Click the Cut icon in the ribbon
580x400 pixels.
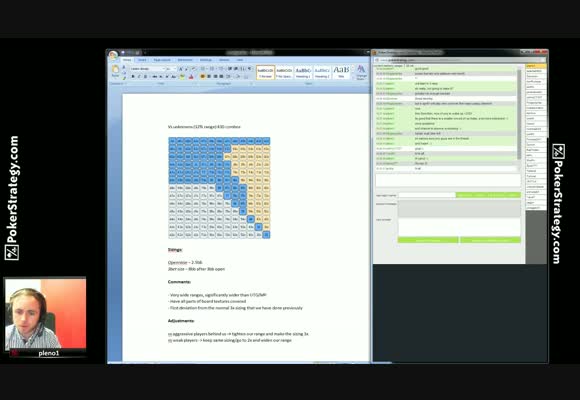pos(124,67)
